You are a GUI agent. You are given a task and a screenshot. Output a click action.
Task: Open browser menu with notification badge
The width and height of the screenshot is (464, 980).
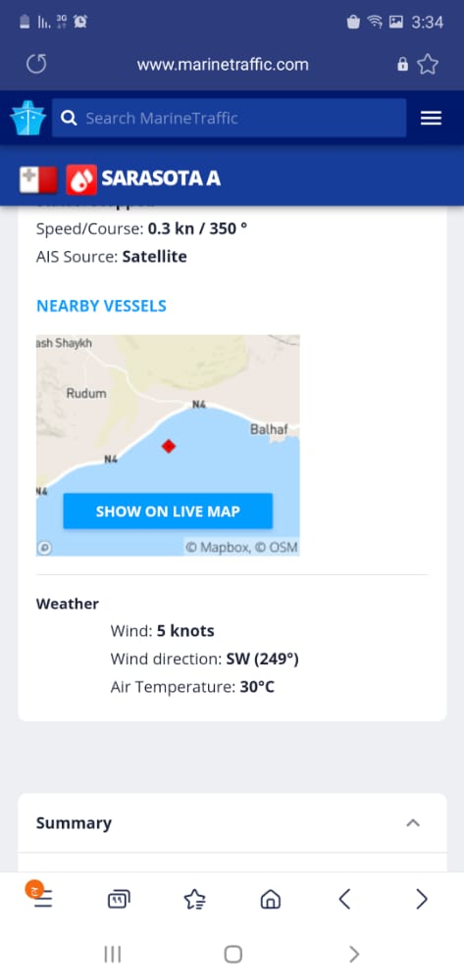(40, 896)
